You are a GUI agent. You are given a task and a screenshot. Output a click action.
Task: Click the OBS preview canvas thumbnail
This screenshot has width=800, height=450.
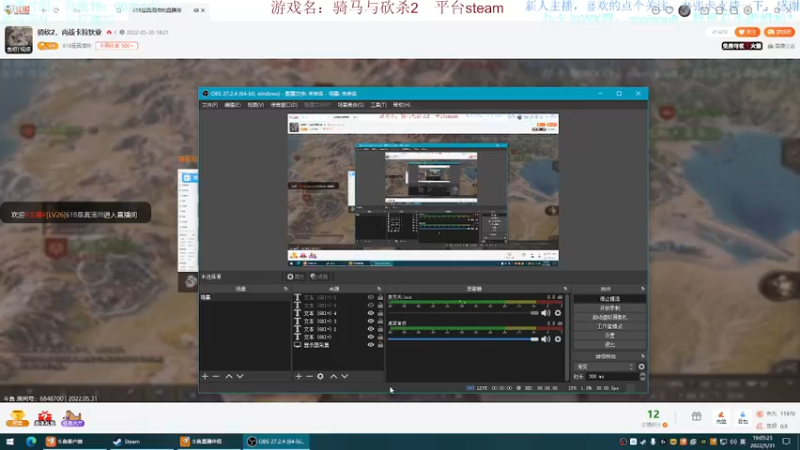click(423, 190)
